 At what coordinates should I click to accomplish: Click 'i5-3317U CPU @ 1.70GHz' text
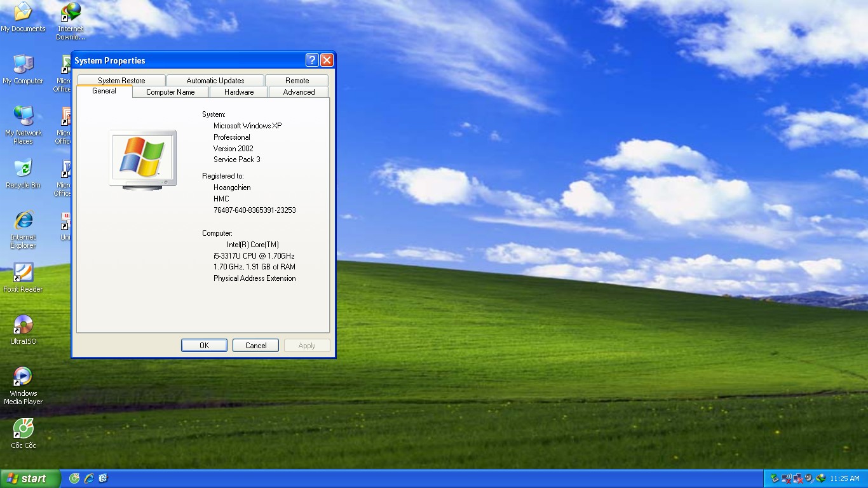(254, 256)
